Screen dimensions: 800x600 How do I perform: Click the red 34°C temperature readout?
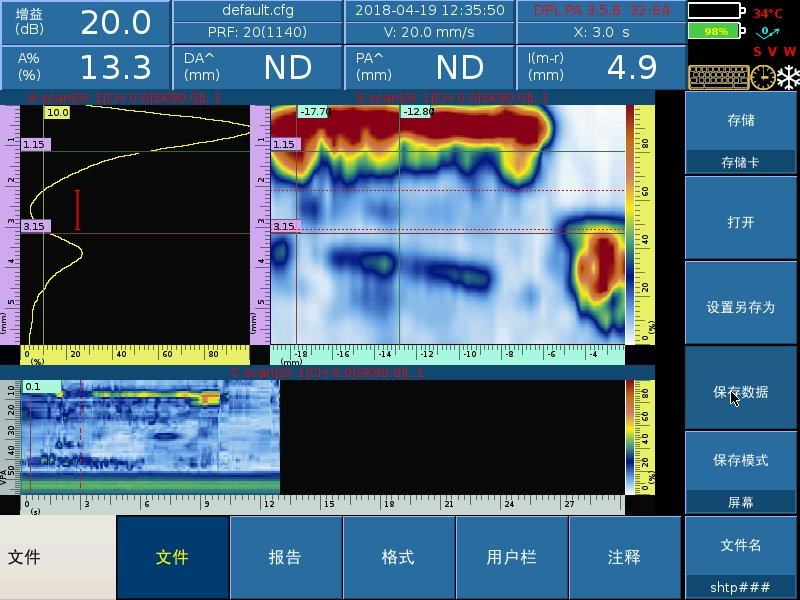pyautogui.click(x=768, y=14)
